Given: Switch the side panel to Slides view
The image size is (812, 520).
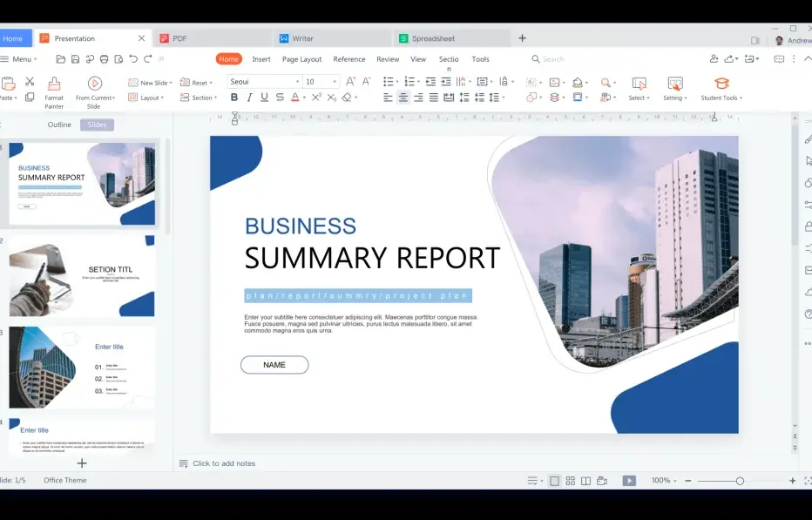Looking at the screenshot, I should 97,125.
